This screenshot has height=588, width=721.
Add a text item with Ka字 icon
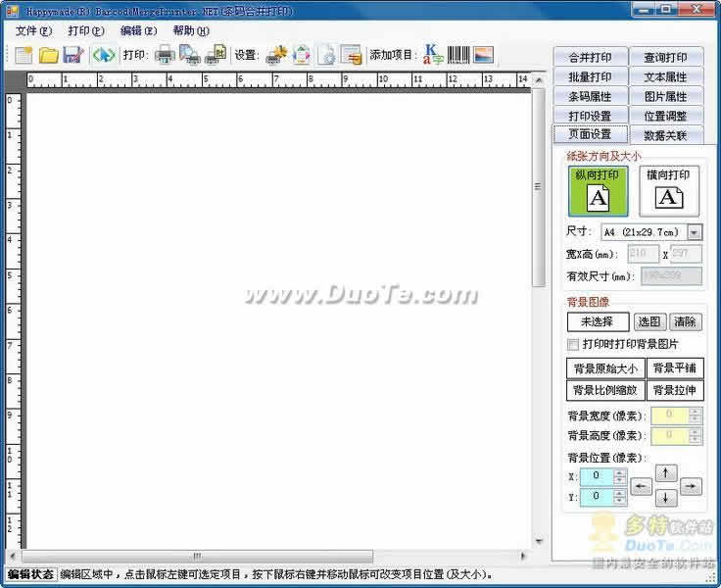(x=433, y=54)
